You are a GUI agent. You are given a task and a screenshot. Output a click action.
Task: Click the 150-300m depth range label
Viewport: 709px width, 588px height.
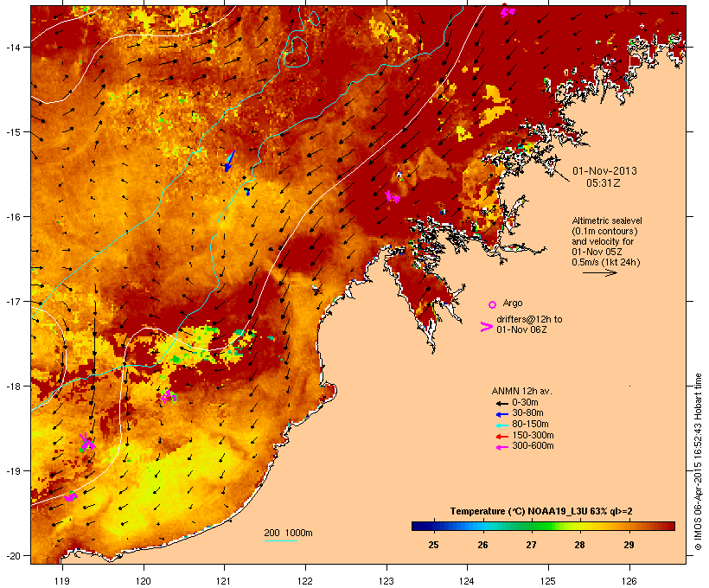coord(533,435)
